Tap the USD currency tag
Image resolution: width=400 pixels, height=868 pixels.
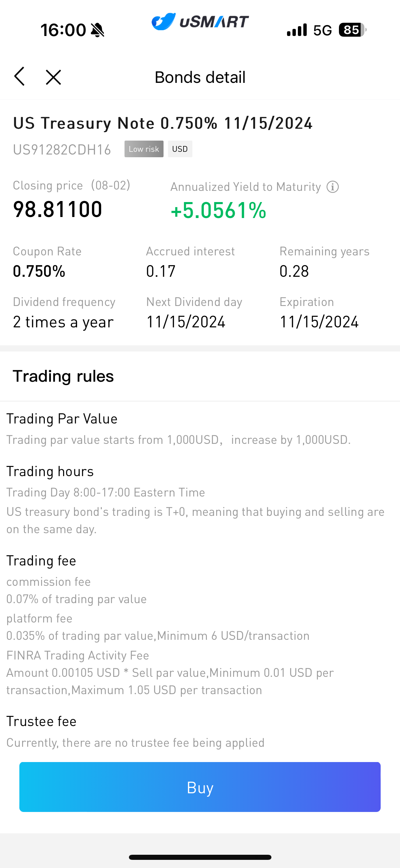pos(180,149)
